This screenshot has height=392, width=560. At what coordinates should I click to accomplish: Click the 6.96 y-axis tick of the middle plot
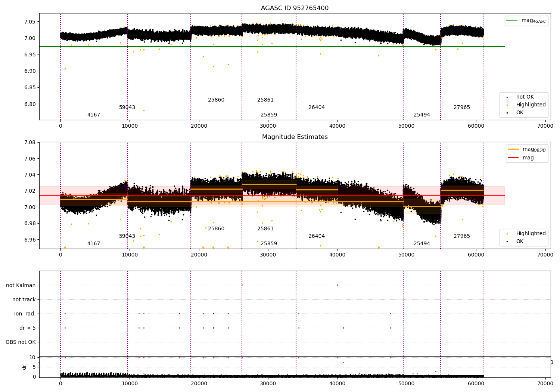click(x=31, y=240)
